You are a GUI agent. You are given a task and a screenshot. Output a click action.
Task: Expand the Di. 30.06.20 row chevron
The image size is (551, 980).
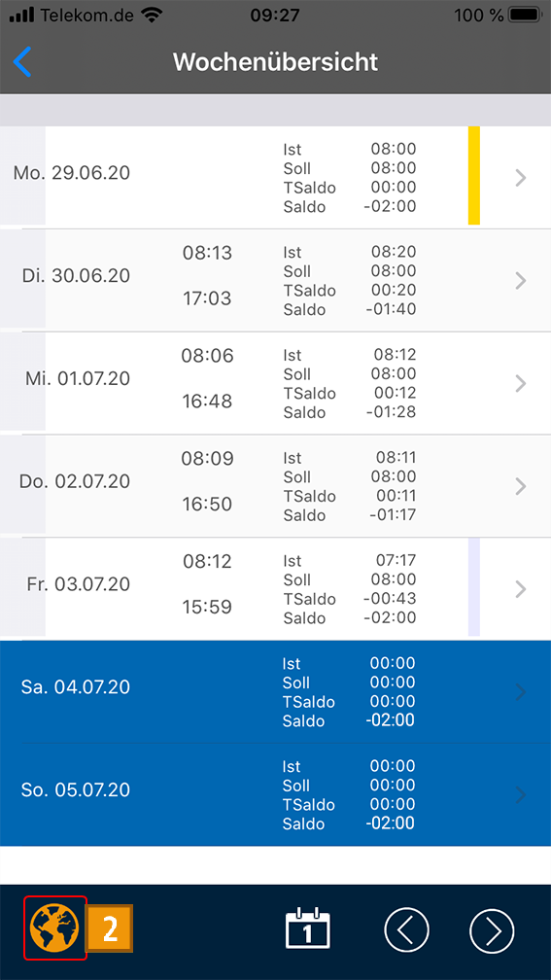coord(521,281)
